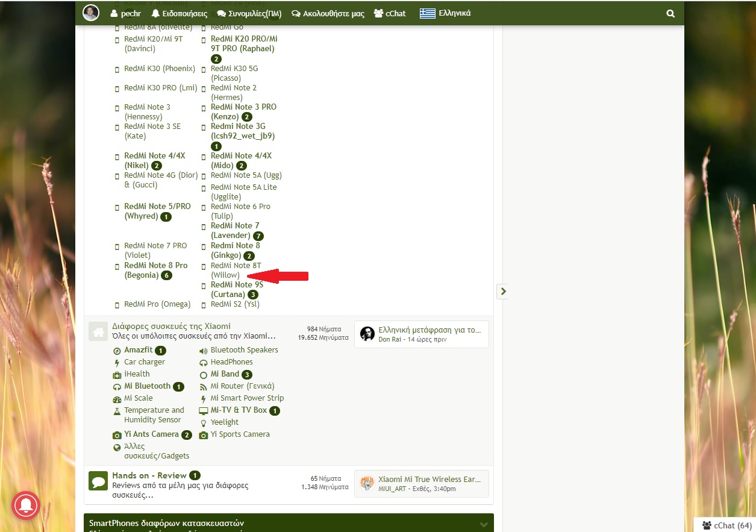Open Ειδοποιήσεις notifications menu
Image resolution: width=756 pixels, height=532 pixels.
point(180,13)
